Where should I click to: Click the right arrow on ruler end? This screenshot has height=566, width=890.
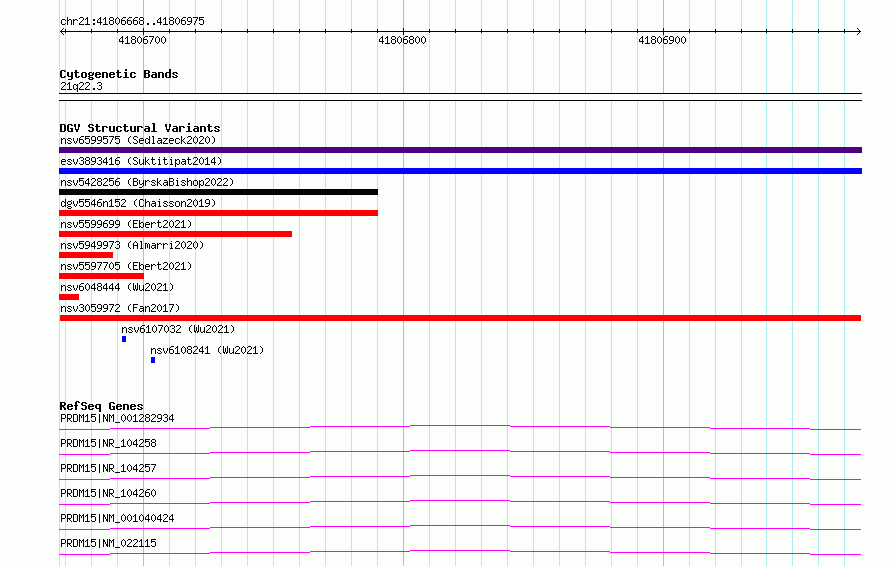tap(859, 31)
